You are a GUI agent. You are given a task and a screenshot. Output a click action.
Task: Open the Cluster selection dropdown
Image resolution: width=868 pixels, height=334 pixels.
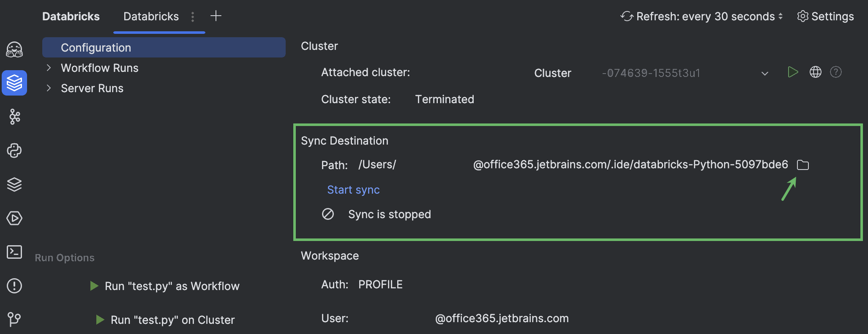point(764,73)
